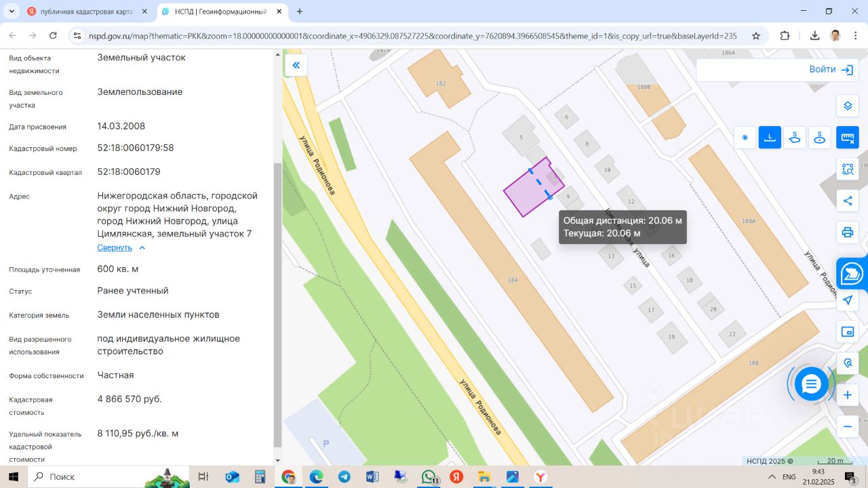Click the Войти login button
The image size is (868, 488).
(x=830, y=69)
